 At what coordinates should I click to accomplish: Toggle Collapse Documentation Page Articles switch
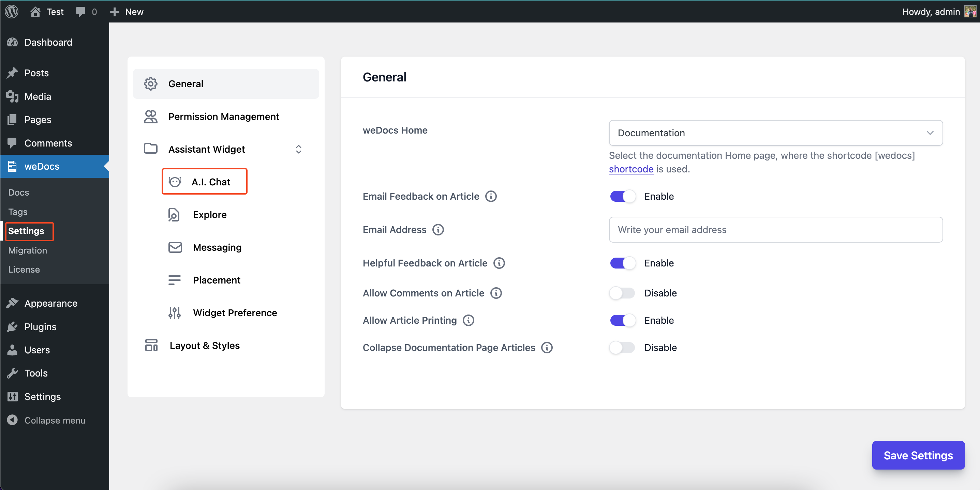622,348
